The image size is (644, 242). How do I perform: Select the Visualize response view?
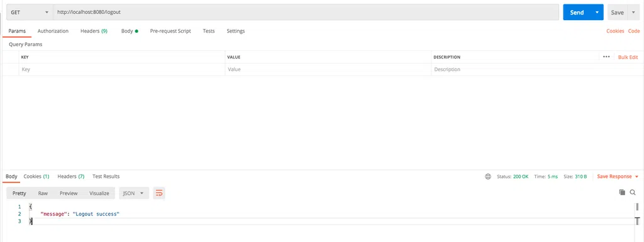click(x=99, y=193)
